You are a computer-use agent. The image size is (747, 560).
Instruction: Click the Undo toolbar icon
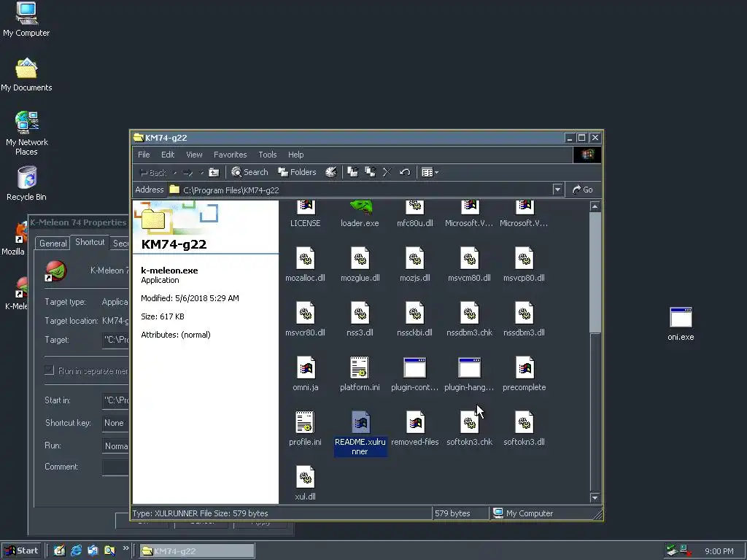pyautogui.click(x=405, y=172)
